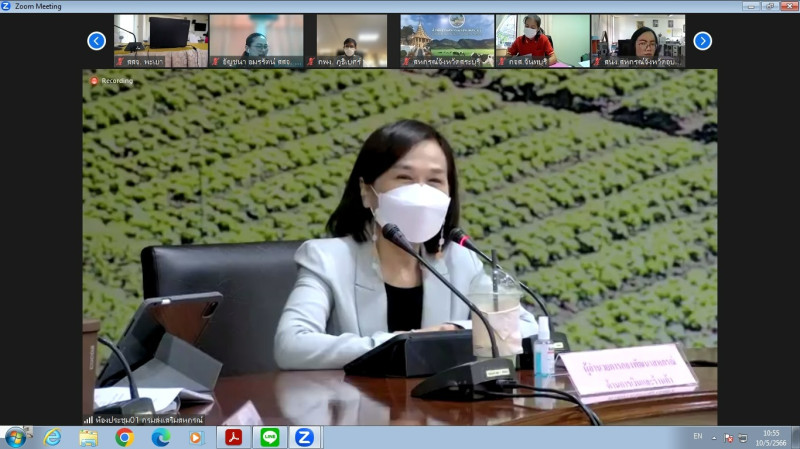
Task: Select the temple landscape participant thumbnail
Action: (x=447, y=41)
